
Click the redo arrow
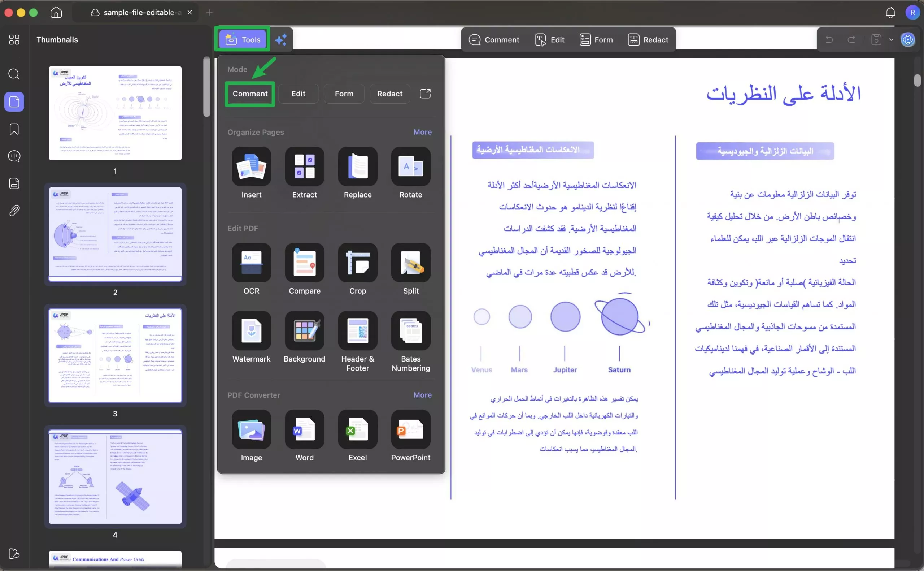(x=851, y=40)
